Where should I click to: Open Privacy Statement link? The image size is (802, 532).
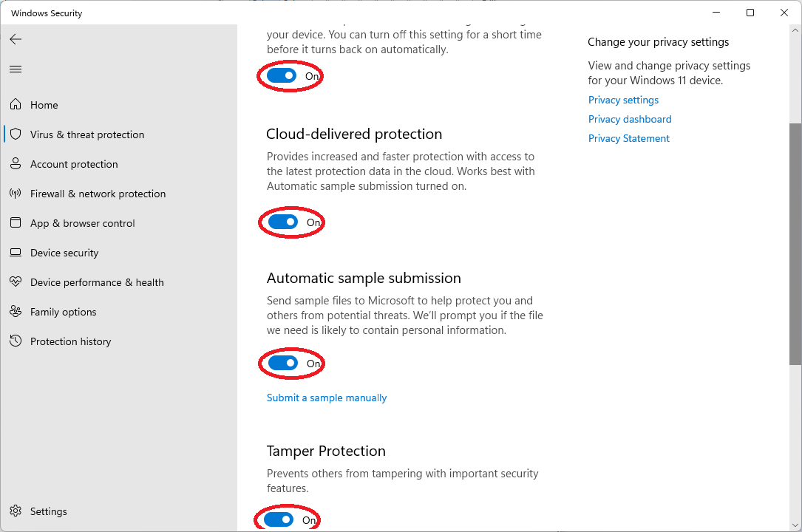628,138
